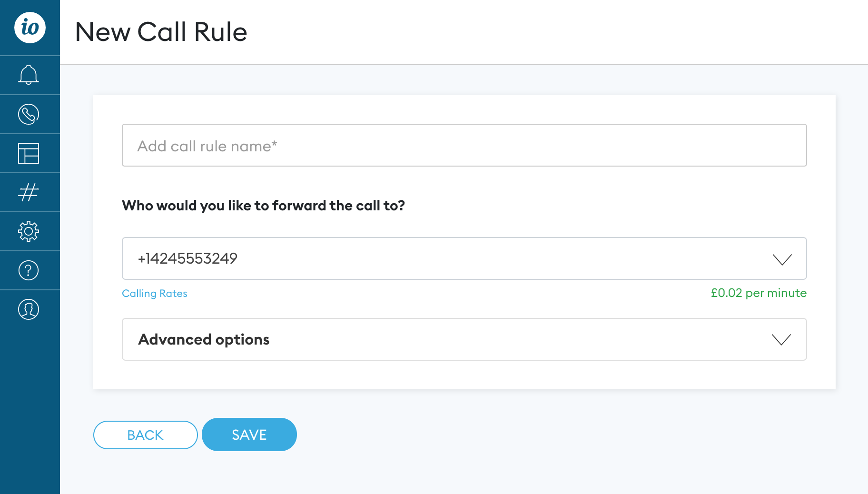The width and height of the screenshot is (868, 494).
Task: Click the New Call Rule page title
Action: [161, 31]
